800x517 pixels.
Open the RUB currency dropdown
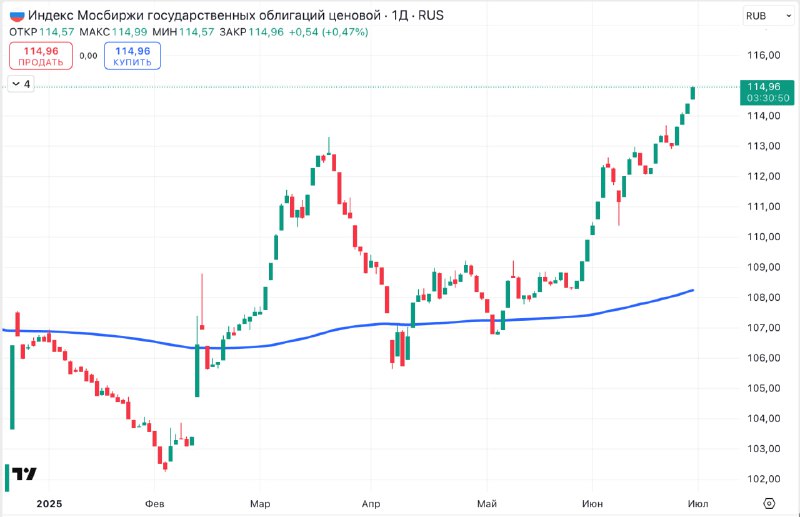click(x=767, y=16)
